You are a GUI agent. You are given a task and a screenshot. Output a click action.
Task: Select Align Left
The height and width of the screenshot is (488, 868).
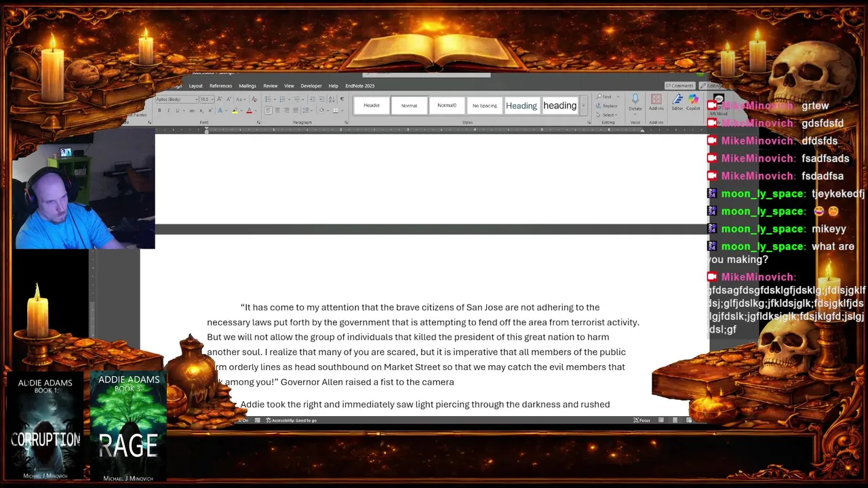click(268, 110)
